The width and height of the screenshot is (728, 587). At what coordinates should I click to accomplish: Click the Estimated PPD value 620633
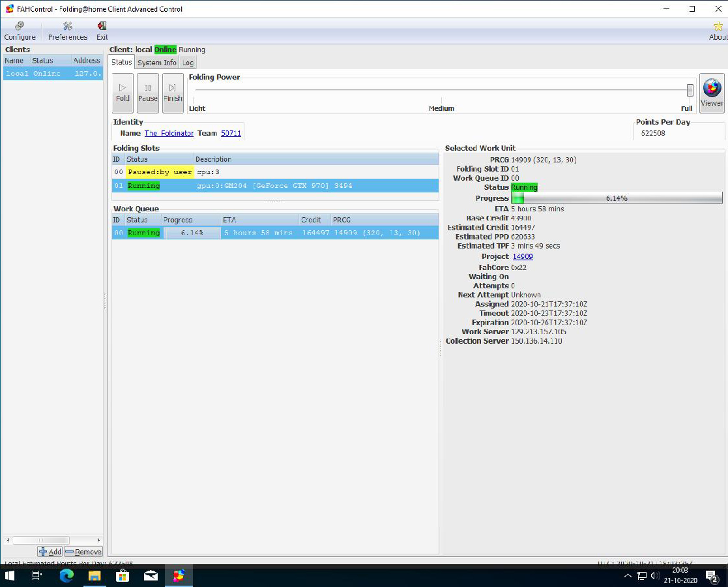[x=523, y=237]
